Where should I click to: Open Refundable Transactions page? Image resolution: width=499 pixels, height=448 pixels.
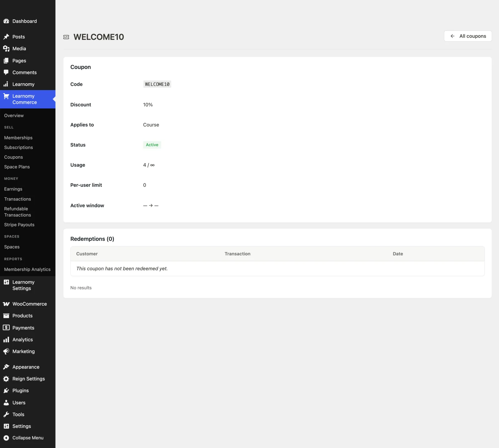click(17, 212)
